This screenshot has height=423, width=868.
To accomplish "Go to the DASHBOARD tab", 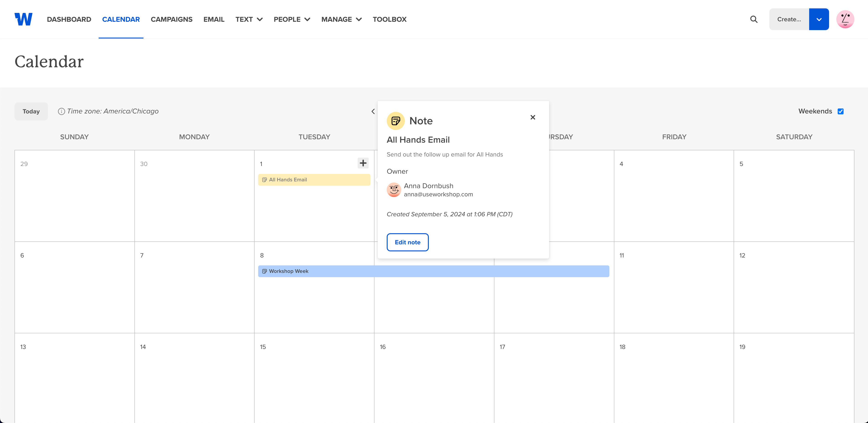I will coord(69,19).
